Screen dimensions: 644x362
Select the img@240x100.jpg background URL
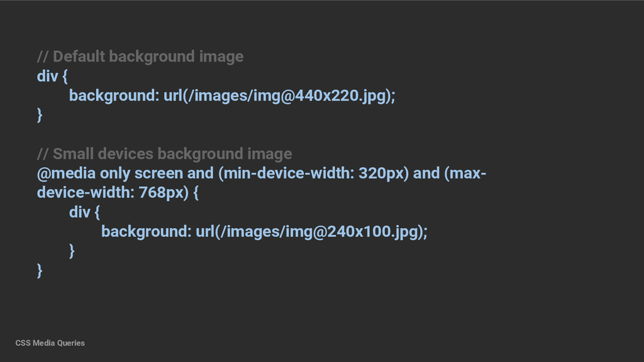[311, 232]
